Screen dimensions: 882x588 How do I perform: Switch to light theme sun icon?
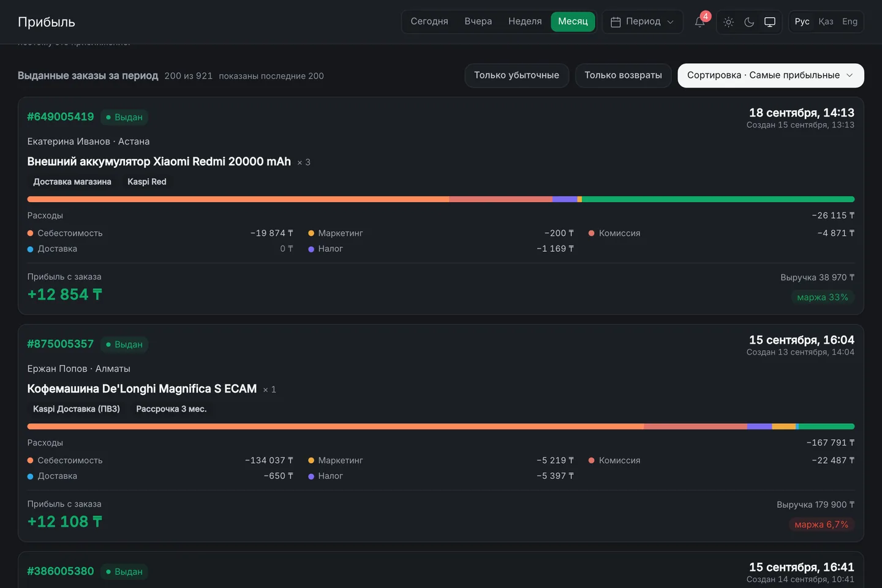click(x=728, y=22)
